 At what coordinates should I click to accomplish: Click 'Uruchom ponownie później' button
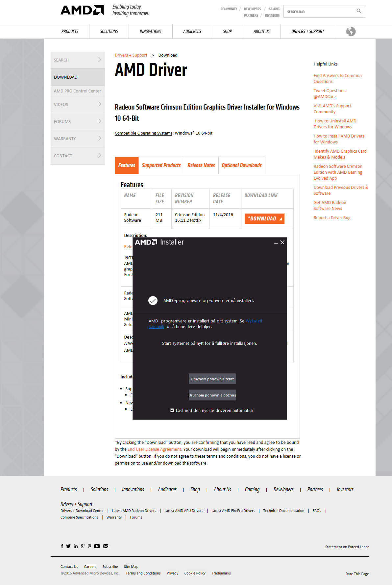(212, 395)
